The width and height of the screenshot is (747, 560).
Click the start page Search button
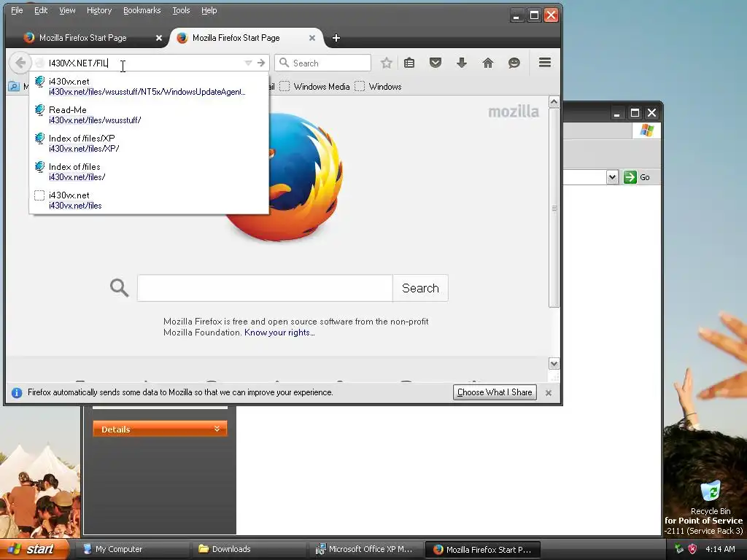point(420,288)
